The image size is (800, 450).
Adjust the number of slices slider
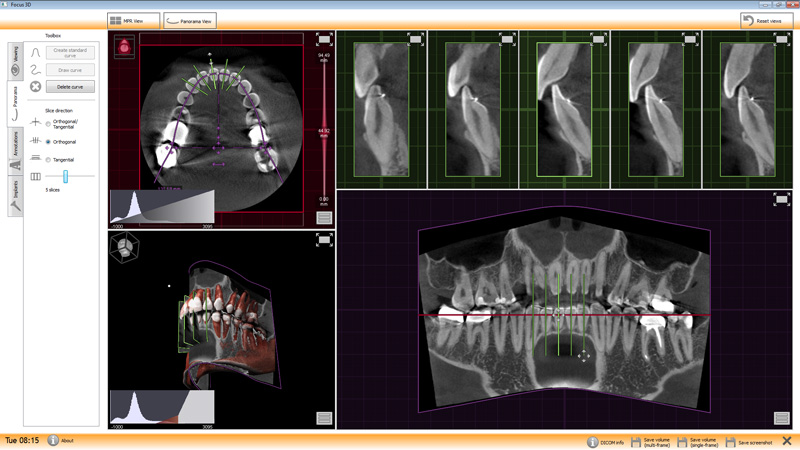point(66,177)
